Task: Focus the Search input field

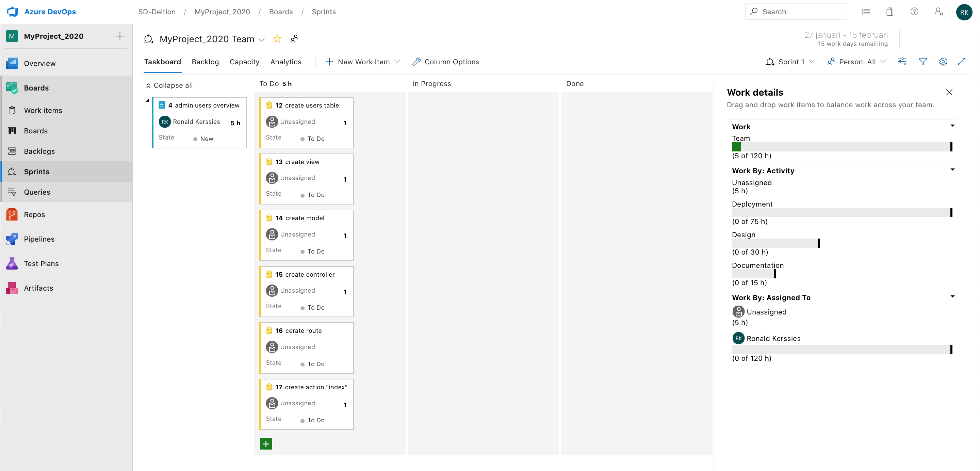Action: click(796, 12)
